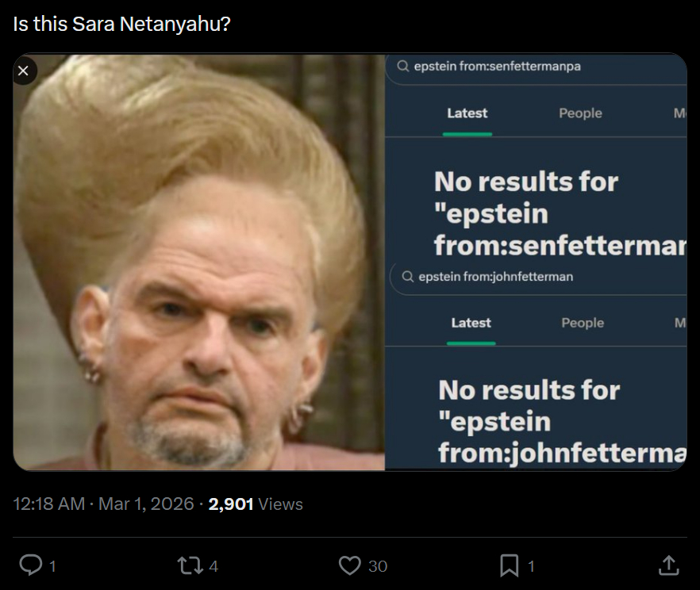
Task: Select People tab under the johnfetterman search
Action: [583, 323]
